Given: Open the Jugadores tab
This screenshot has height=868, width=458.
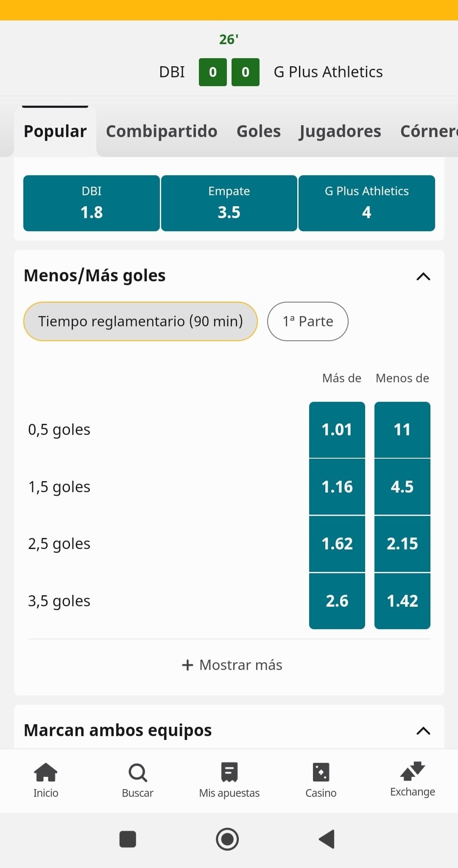Looking at the screenshot, I should pyautogui.click(x=340, y=131).
